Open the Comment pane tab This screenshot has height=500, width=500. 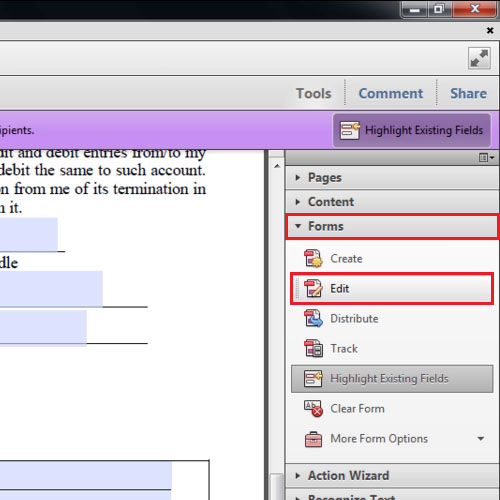point(391,94)
